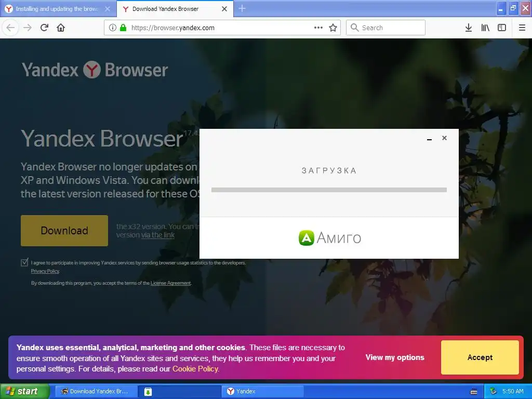Click the Yandex Y logo on the page
532x399 pixels.
point(92,70)
